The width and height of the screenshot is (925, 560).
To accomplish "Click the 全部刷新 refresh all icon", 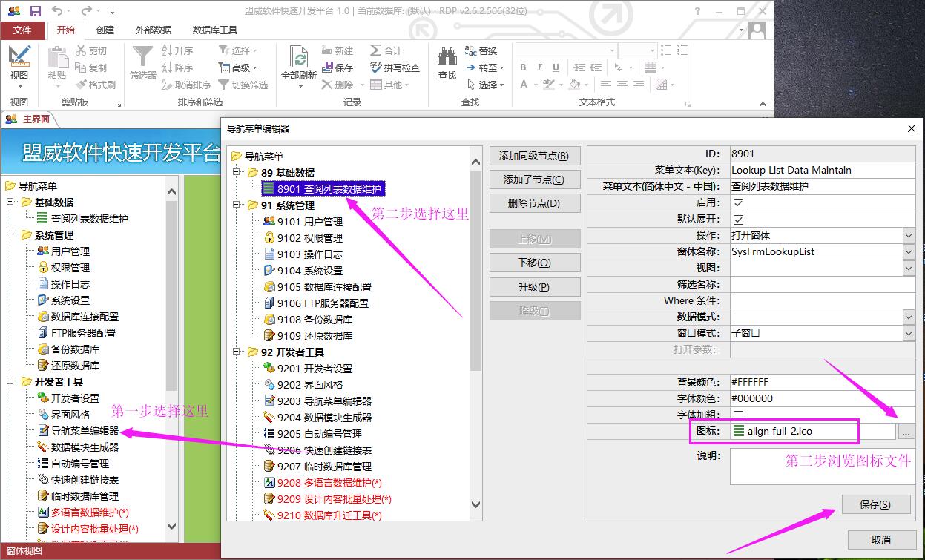I will (x=299, y=56).
